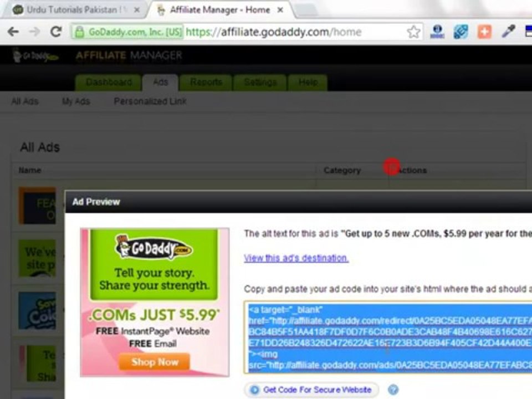Screen dimensions: 532x399
Task: Open the Dashboard tab
Action: [x=109, y=83]
